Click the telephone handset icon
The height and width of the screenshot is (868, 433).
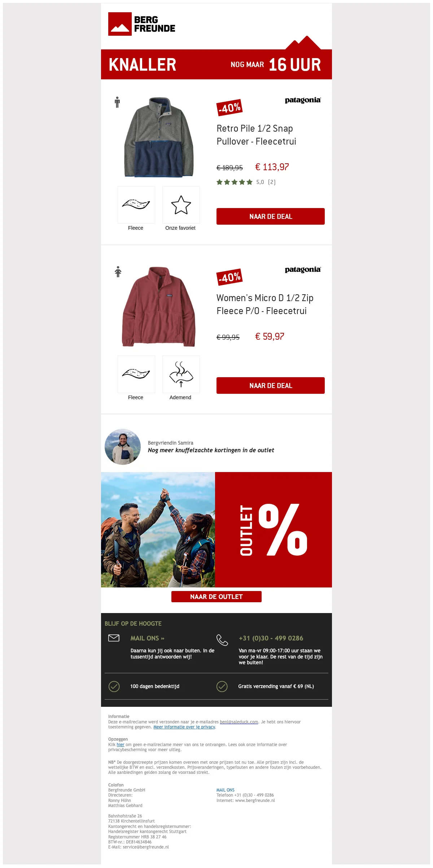[222, 640]
